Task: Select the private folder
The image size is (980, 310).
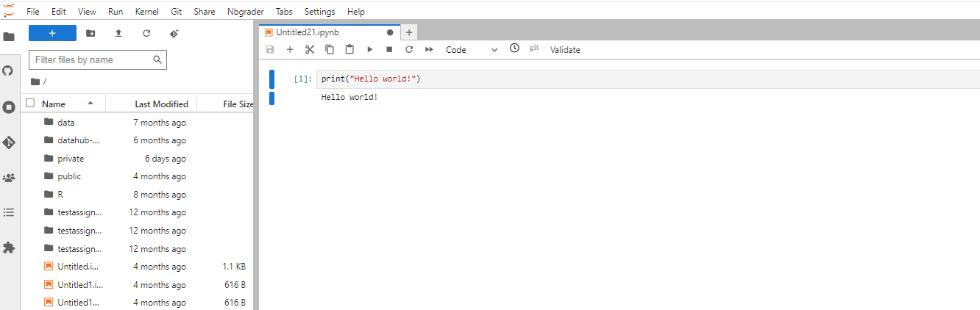Action: [138, 159]
